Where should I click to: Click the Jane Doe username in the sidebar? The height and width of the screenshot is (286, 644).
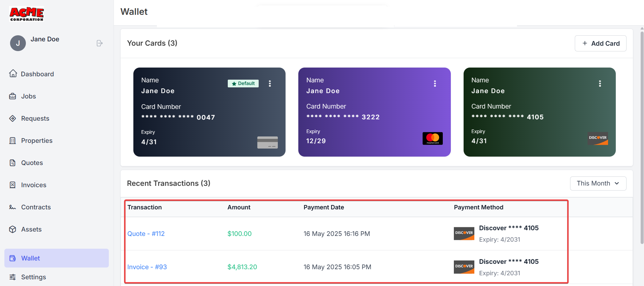point(45,39)
